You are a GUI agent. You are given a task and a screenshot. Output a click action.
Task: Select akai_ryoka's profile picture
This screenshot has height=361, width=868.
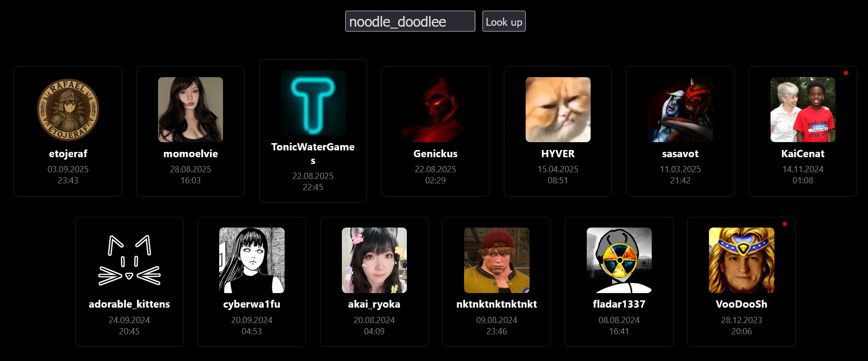(x=374, y=261)
